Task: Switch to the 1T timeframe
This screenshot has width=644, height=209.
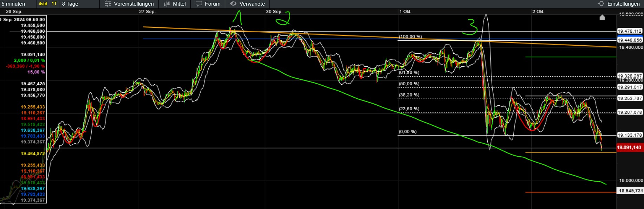Action: click(x=54, y=4)
